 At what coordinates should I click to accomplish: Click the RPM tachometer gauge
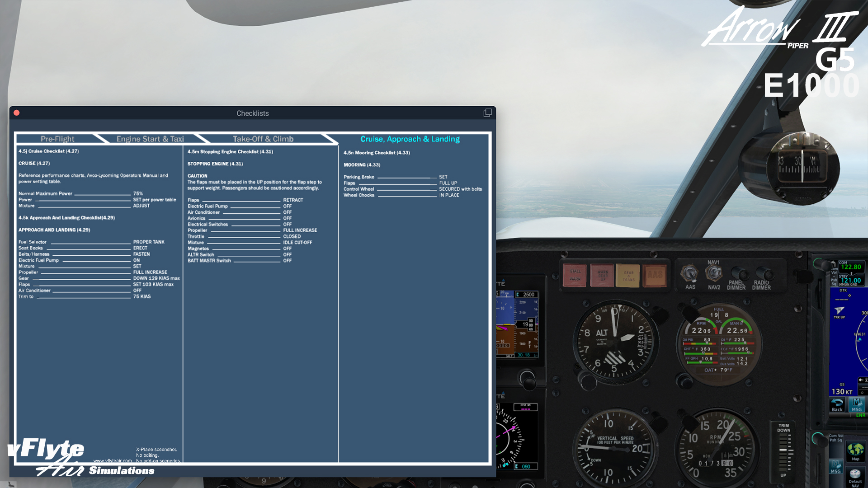tap(718, 448)
